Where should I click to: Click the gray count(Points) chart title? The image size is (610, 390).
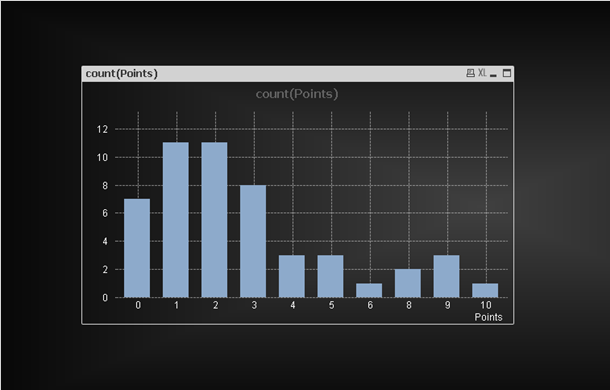pos(297,94)
